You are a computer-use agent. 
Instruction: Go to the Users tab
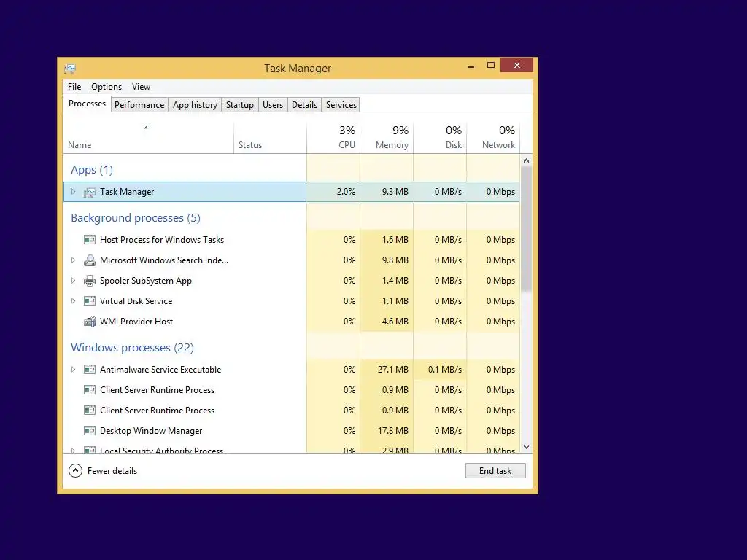pos(273,105)
